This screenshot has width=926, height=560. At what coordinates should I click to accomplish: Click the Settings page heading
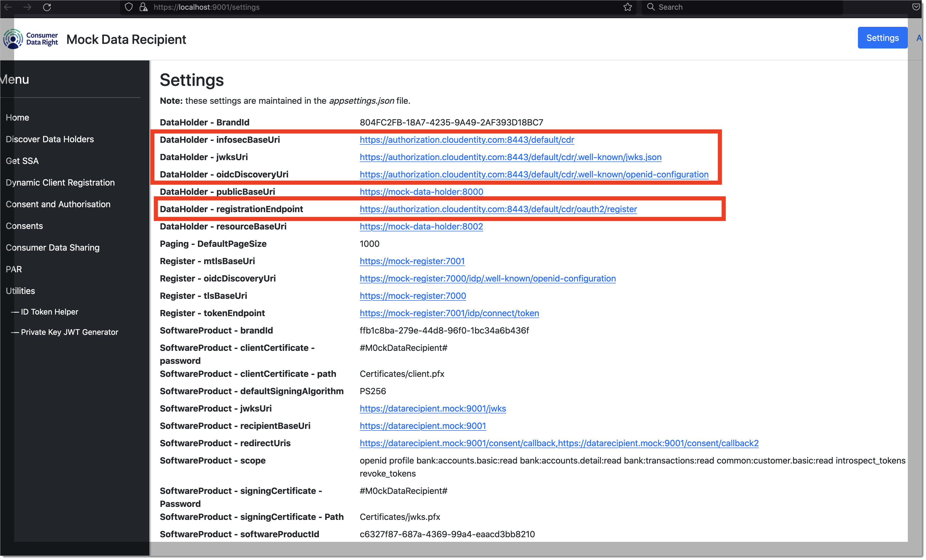click(192, 80)
